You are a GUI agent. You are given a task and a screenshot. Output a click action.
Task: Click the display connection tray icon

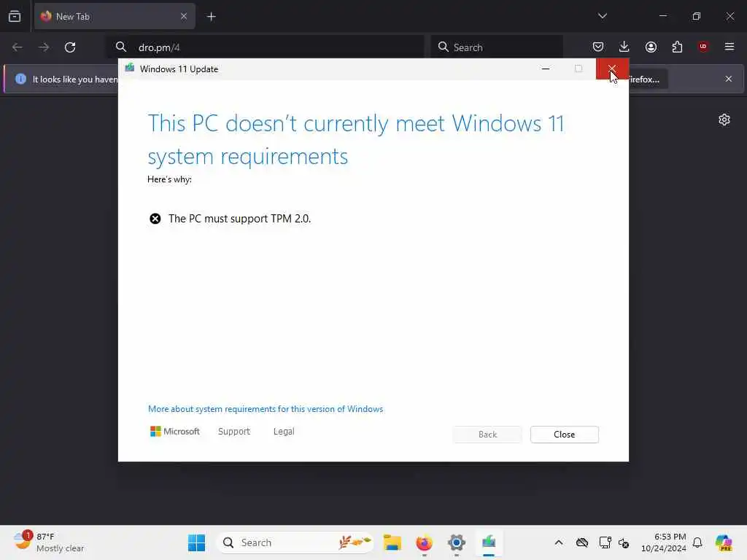(605, 542)
